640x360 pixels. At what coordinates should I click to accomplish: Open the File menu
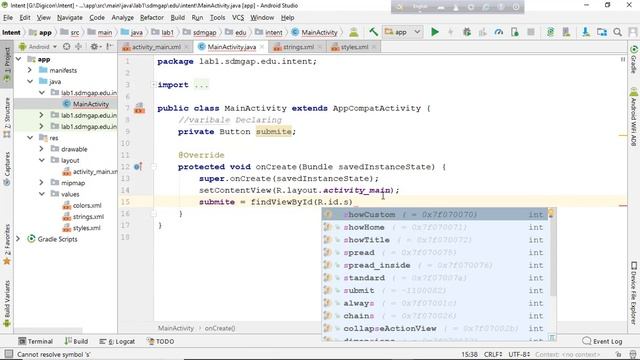pyautogui.click(x=8, y=18)
